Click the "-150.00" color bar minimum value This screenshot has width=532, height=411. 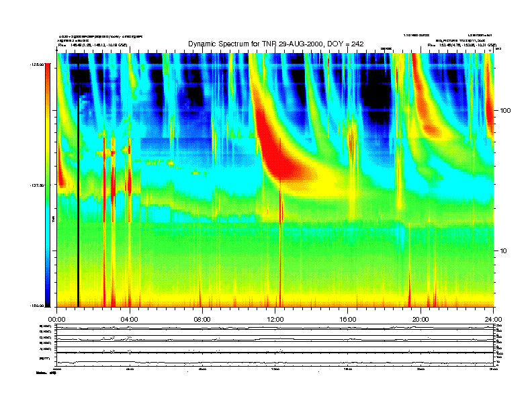[38, 306]
